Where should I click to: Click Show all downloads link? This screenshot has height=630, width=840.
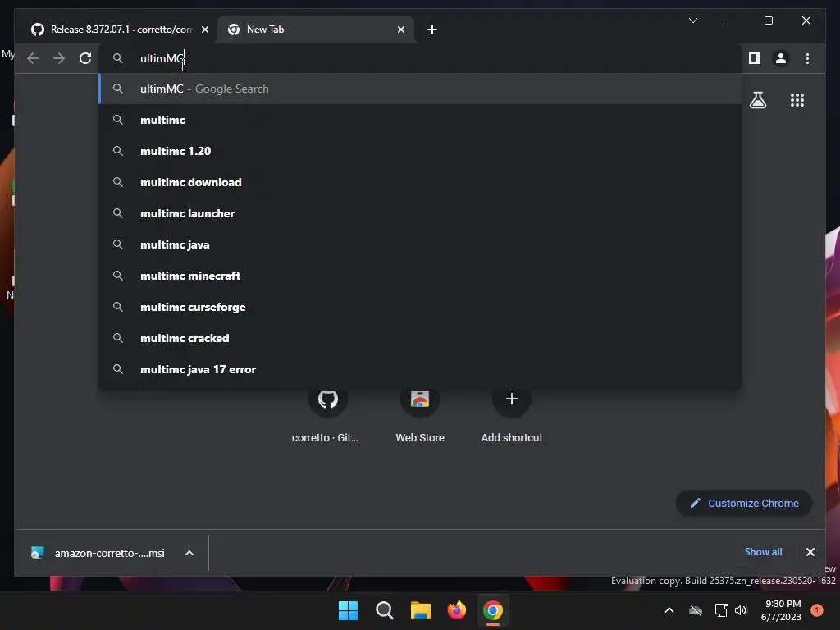[x=763, y=552]
